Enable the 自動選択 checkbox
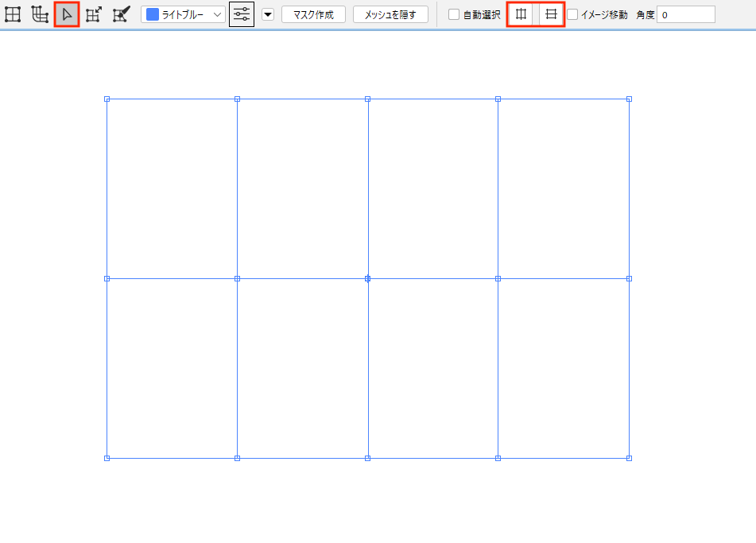Screen dimensions: 756x543 (x=454, y=14)
